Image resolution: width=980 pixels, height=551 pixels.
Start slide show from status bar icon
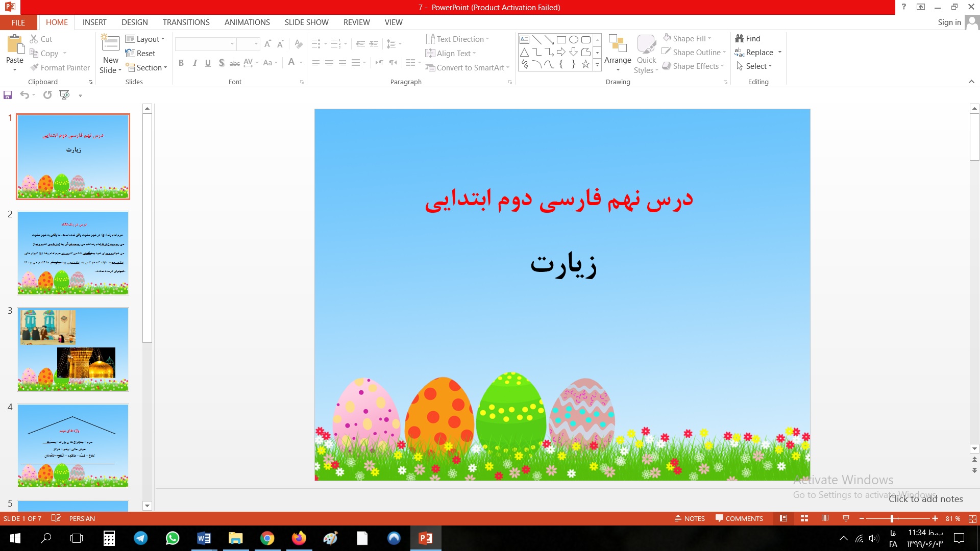(x=846, y=518)
